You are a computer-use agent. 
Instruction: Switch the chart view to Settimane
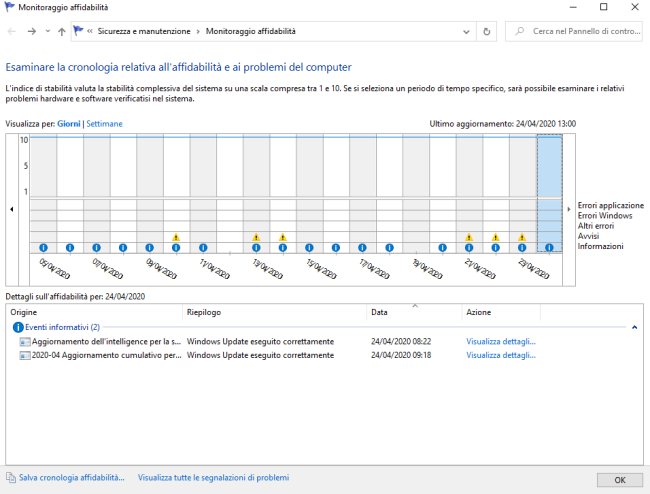point(104,124)
